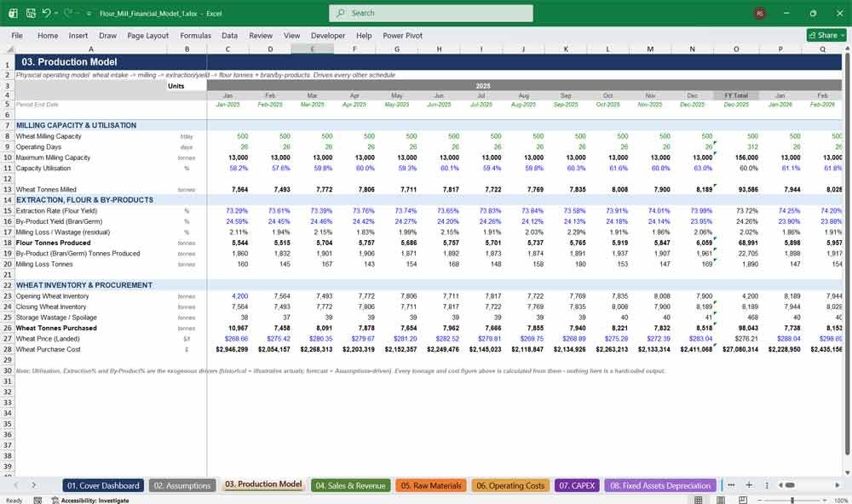Click the 100% zoom level
This screenshot has height=504, width=852.
841,501
